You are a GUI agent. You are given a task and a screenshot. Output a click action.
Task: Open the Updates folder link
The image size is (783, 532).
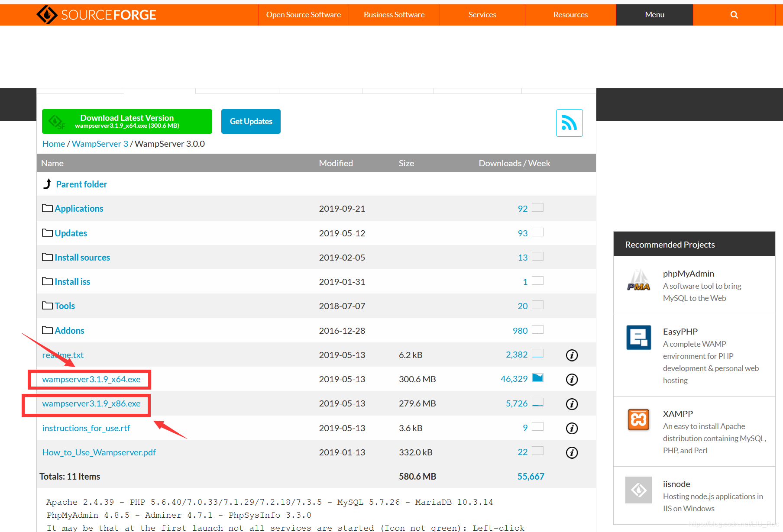click(71, 233)
